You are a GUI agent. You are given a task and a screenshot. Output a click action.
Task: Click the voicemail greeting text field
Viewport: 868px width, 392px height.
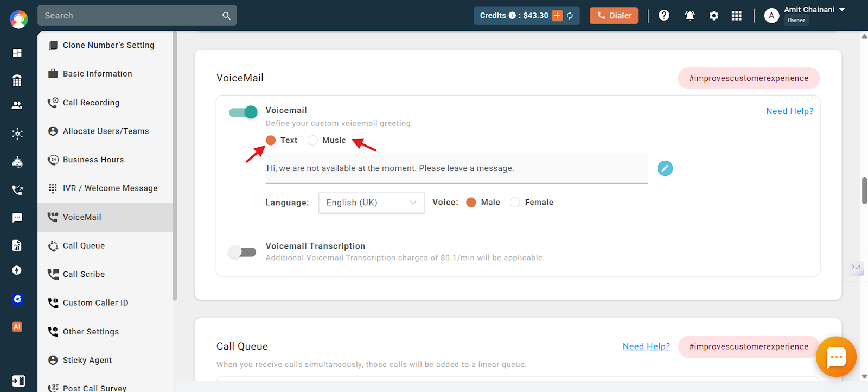457,168
